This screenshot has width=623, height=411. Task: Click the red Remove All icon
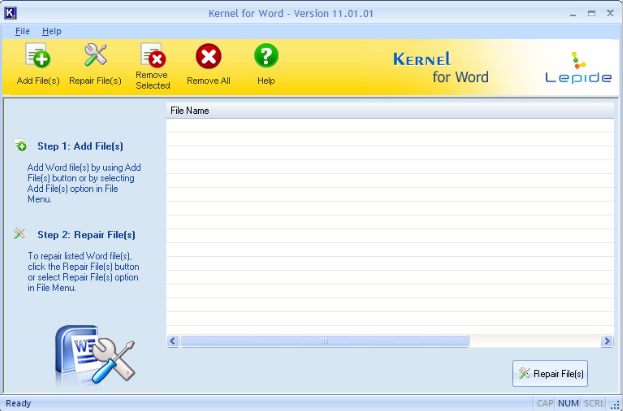point(208,56)
